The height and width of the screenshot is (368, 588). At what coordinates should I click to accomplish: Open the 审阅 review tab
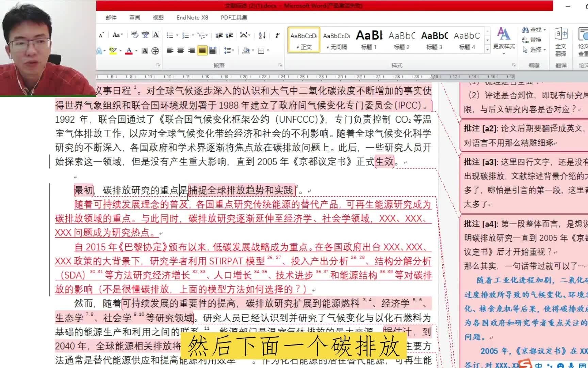click(135, 17)
